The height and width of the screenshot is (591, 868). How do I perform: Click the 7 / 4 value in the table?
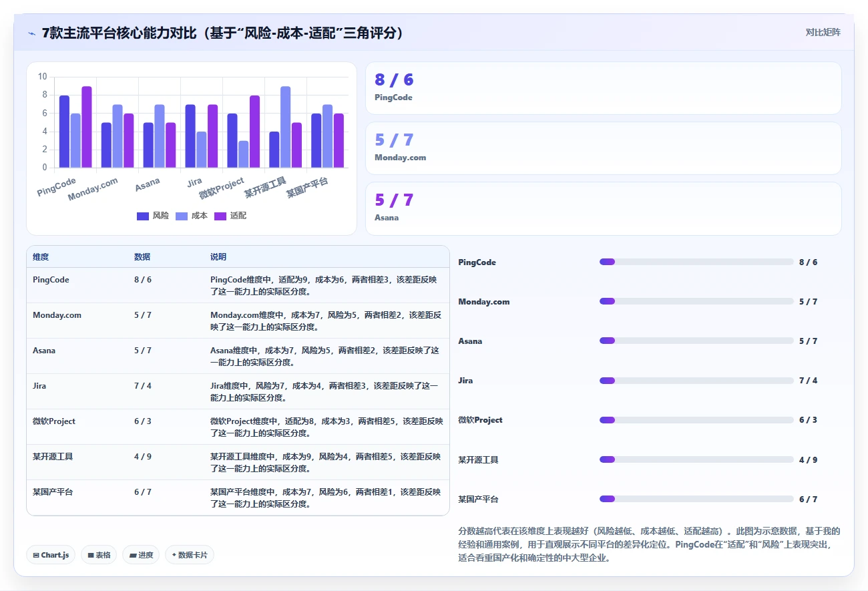coord(143,386)
